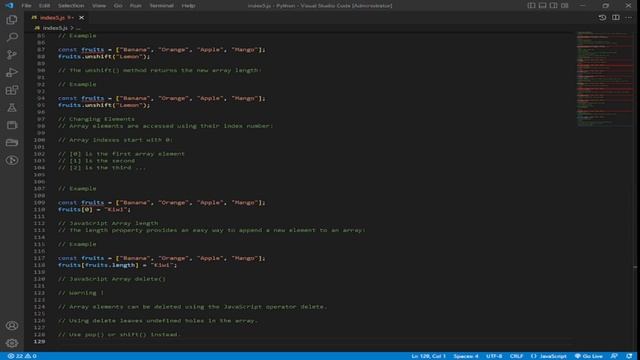
Task: Open Run and Debug view
Action: 12,72
